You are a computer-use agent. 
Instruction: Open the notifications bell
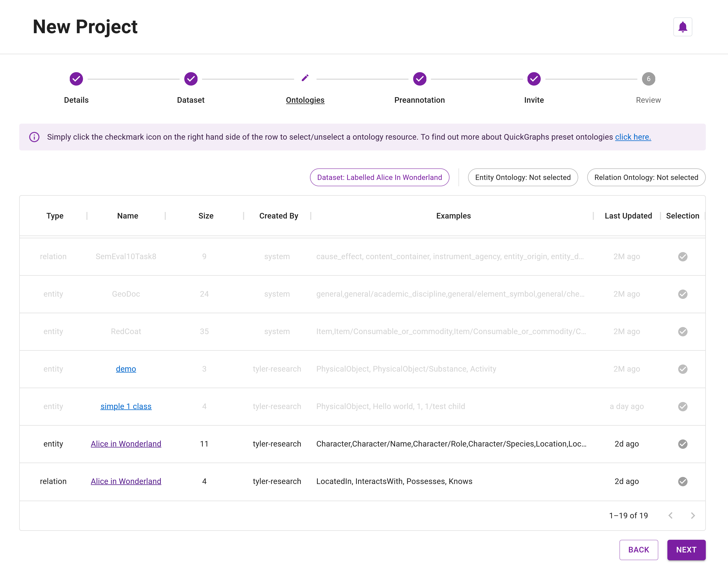[x=682, y=27]
